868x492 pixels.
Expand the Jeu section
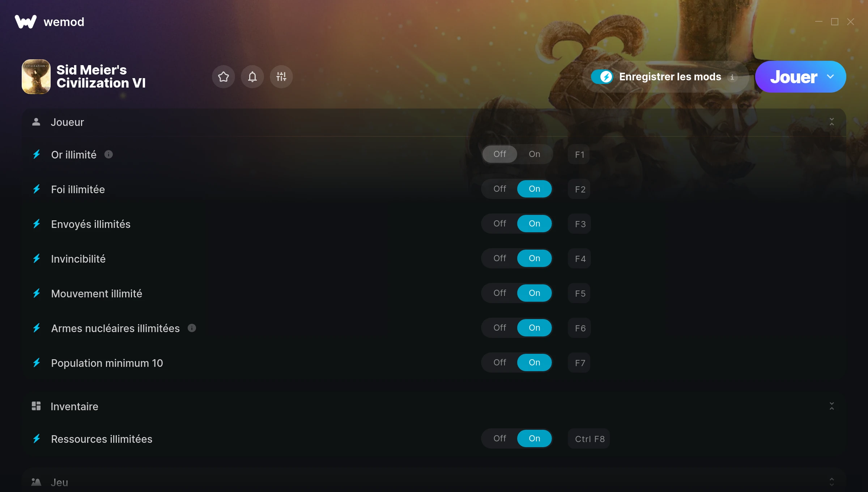[832, 482]
